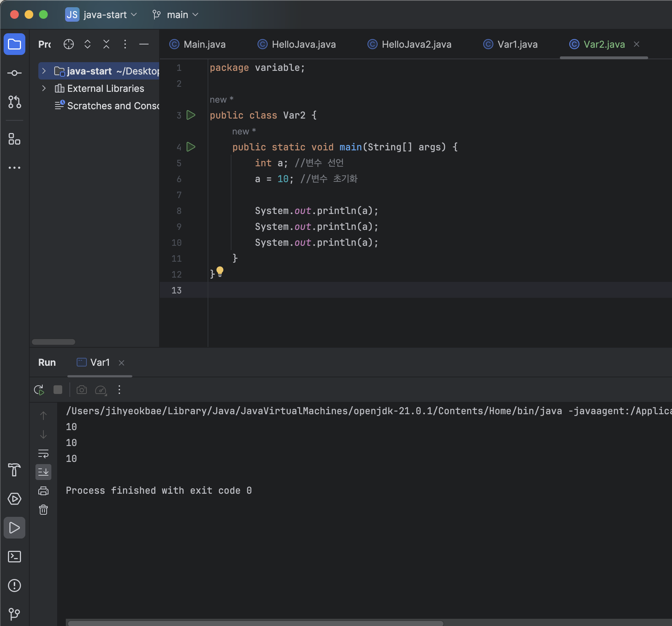Screen dimensions: 672x626
Task: Toggle scroll to end in console
Action: point(43,472)
